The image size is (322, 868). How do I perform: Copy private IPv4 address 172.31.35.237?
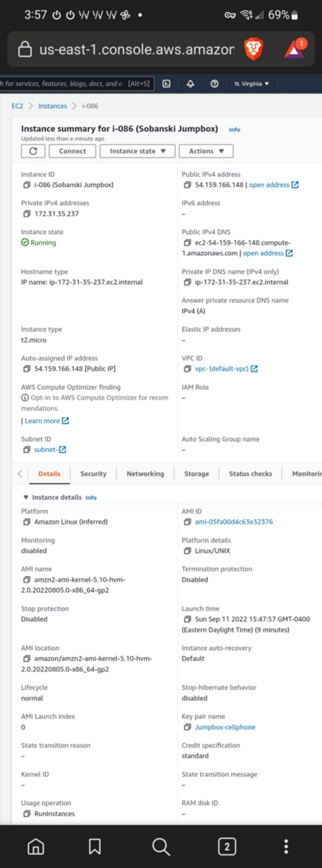pos(26,214)
